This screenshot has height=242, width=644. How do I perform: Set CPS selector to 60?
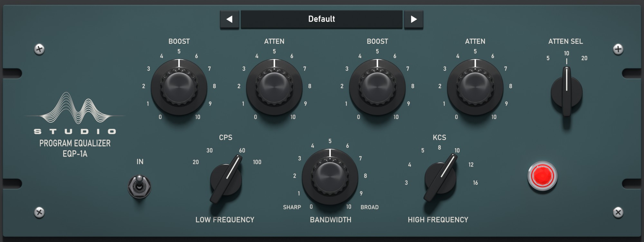coord(242,150)
